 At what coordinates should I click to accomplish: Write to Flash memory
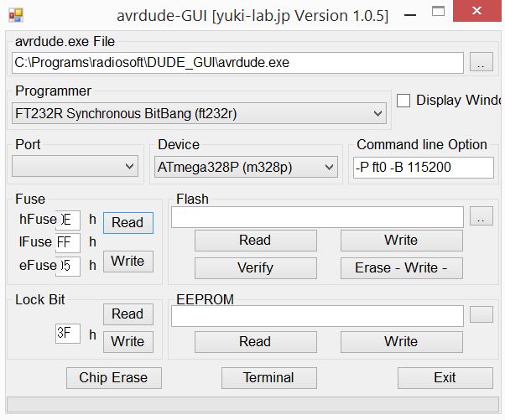coord(401,241)
